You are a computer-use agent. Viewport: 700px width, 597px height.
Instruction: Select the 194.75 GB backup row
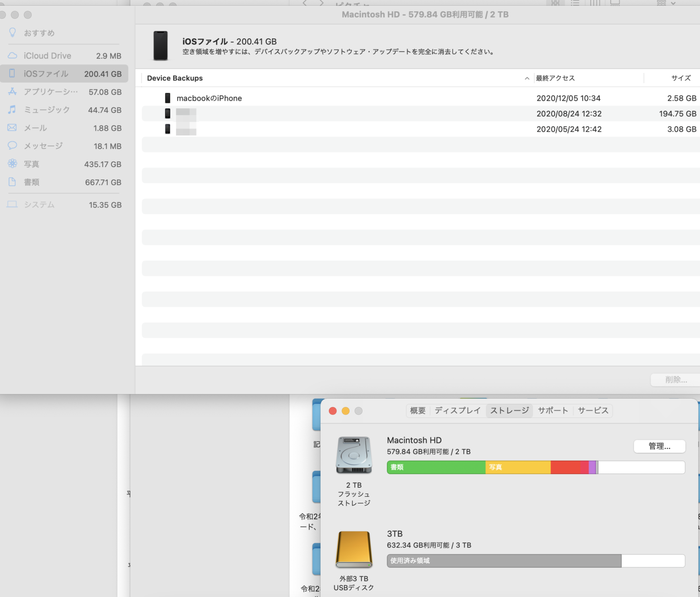click(420, 114)
